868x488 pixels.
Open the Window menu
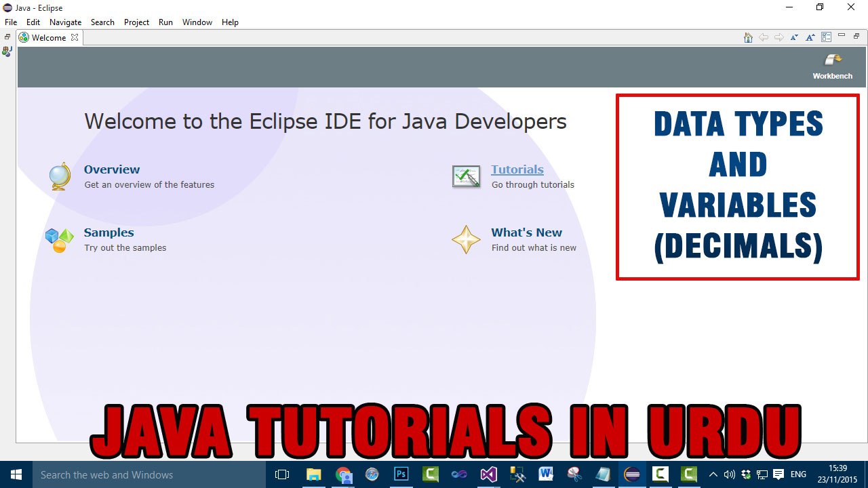tap(197, 22)
